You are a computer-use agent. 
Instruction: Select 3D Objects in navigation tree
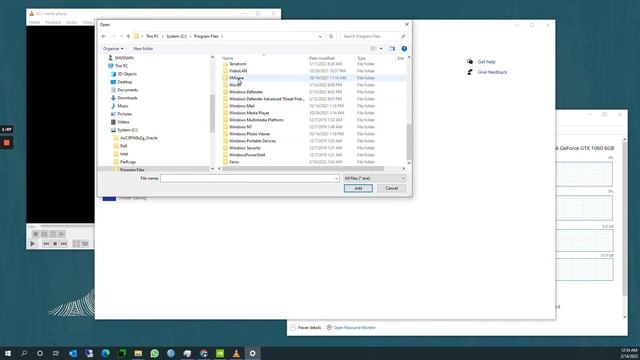point(127,74)
